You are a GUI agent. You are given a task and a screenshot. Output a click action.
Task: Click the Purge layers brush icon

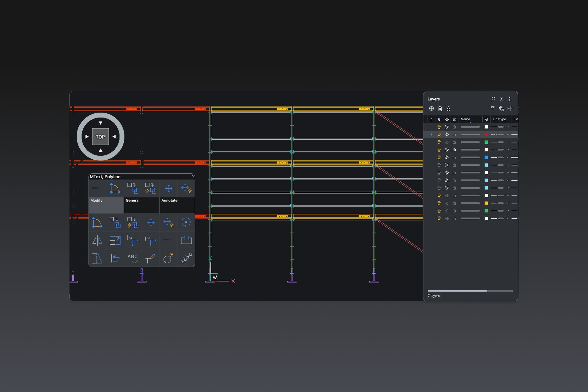448,108
